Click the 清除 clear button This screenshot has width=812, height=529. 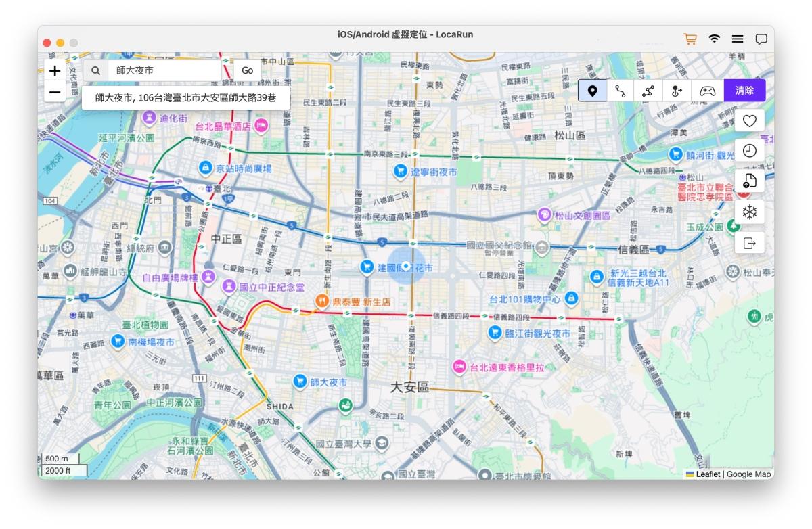744,90
